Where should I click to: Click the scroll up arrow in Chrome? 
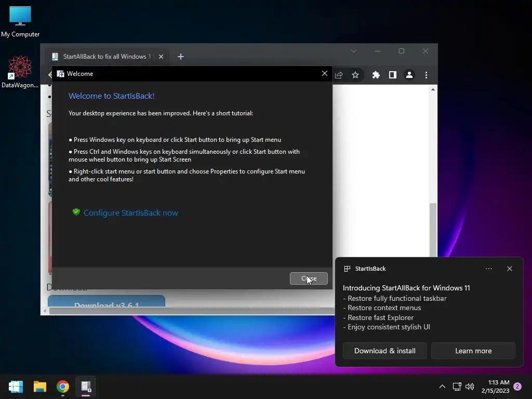[433, 89]
